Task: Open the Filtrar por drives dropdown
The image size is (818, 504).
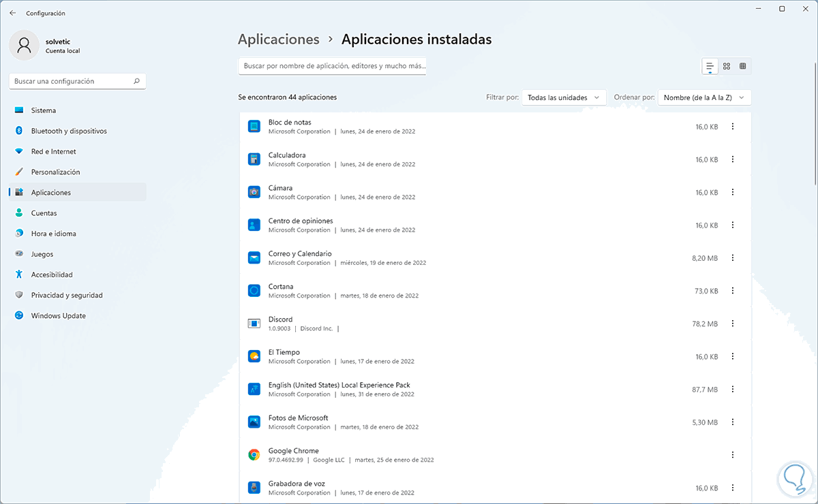Action: 564,97
